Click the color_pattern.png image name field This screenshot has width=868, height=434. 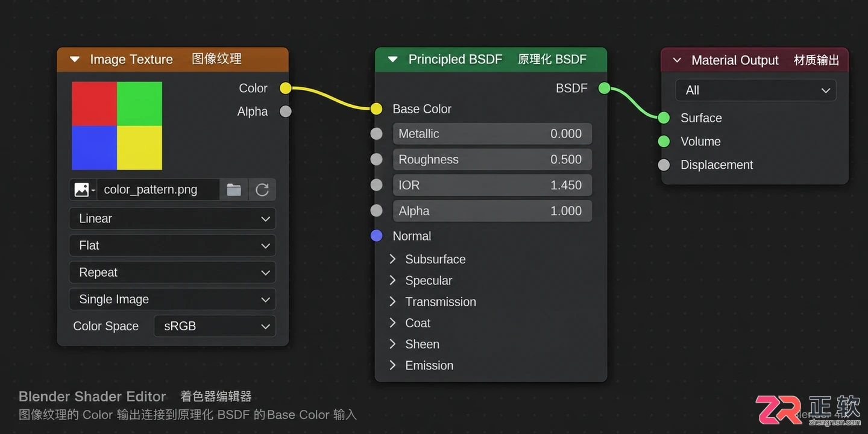pos(159,190)
